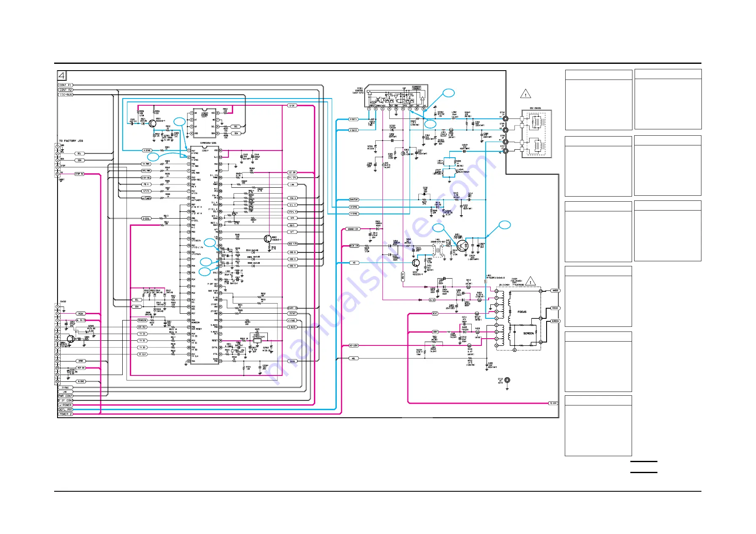Image resolution: width=756 pixels, height=534 pixels.
Task: Click the OSD F/B signal tag
Action: point(292,244)
